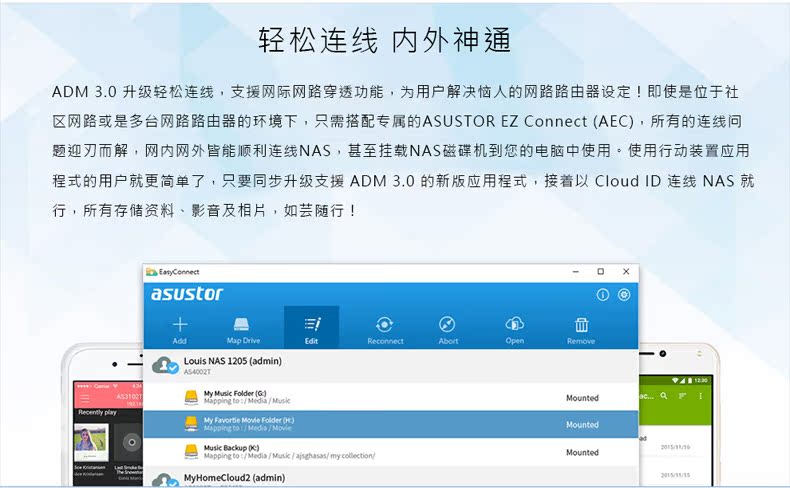Tap the disc placeholder album on left phone
This screenshot has width=790, height=488.
click(x=129, y=442)
